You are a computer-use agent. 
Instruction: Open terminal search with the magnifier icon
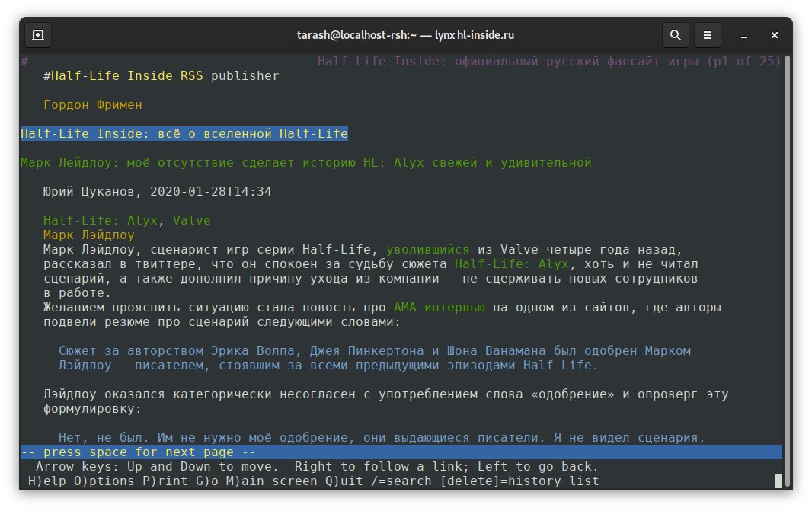[x=676, y=35]
